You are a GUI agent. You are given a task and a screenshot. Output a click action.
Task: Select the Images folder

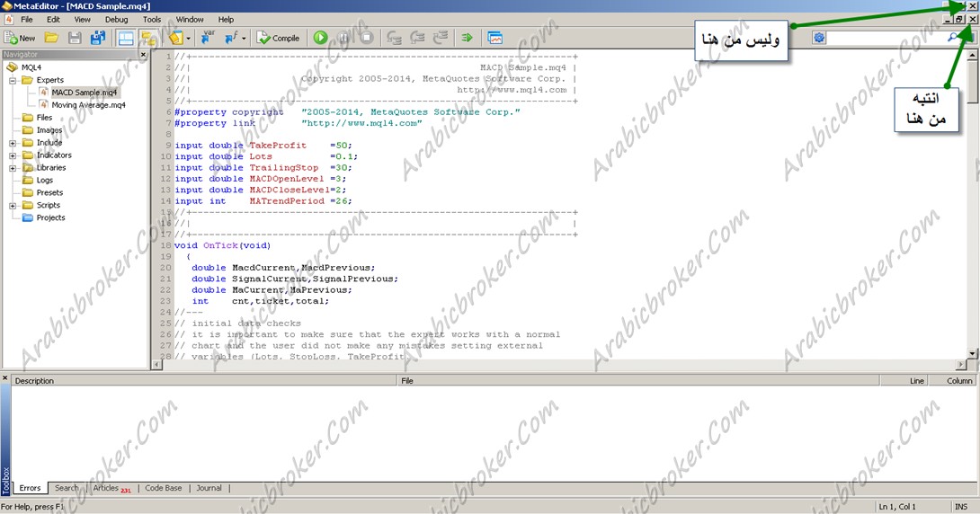coord(49,130)
